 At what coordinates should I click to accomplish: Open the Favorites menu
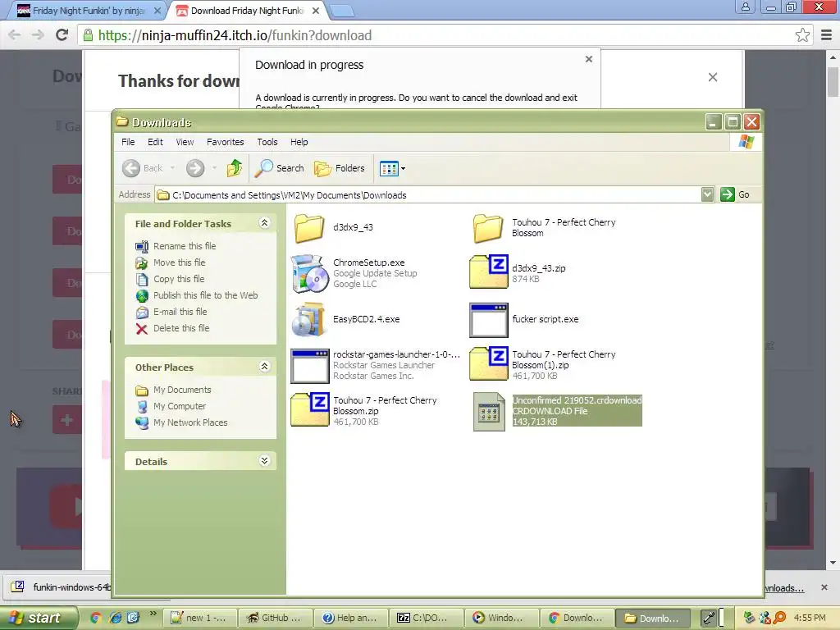[x=225, y=142]
